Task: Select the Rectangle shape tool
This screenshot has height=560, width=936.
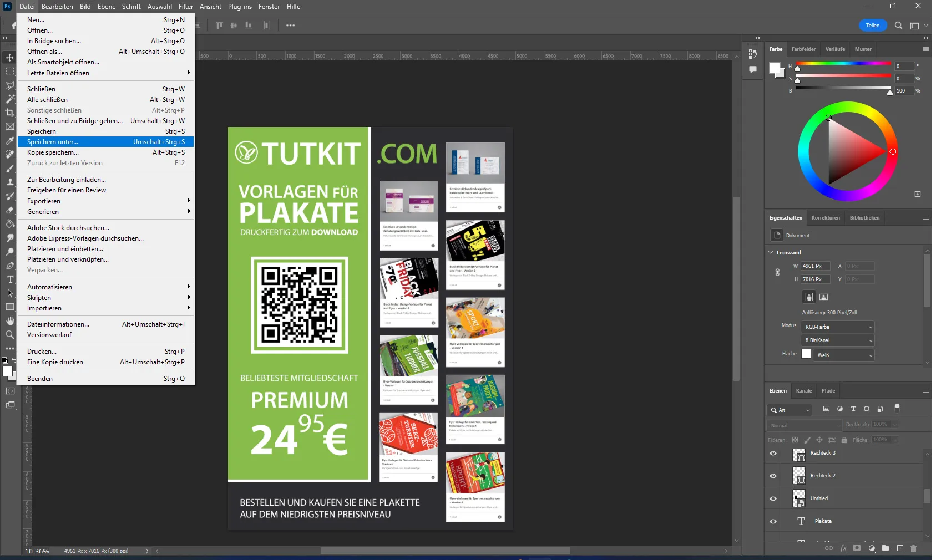Action: pos(10,307)
